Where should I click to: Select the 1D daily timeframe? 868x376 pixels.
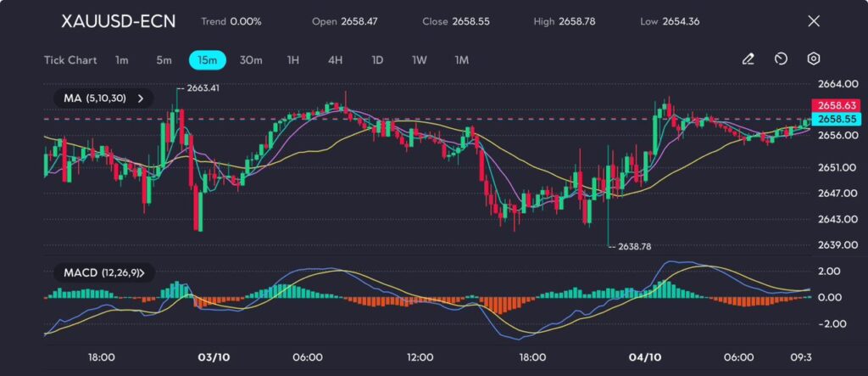pyautogui.click(x=377, y=60)
